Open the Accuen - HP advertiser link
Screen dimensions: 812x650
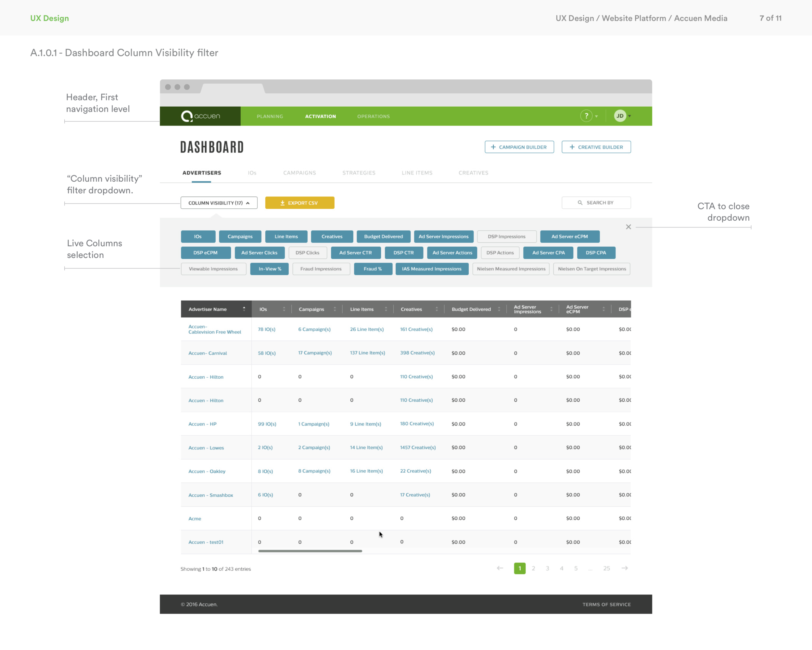[202, 424]
